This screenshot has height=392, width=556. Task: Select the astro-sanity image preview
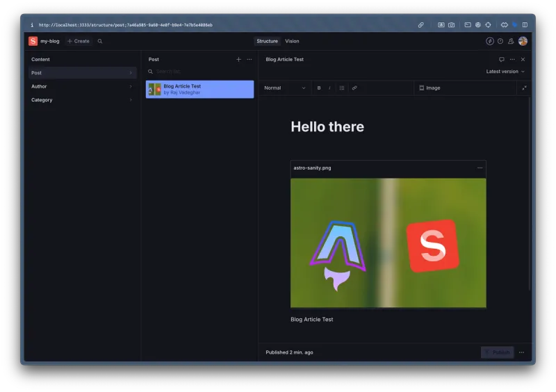pos(389,243)
